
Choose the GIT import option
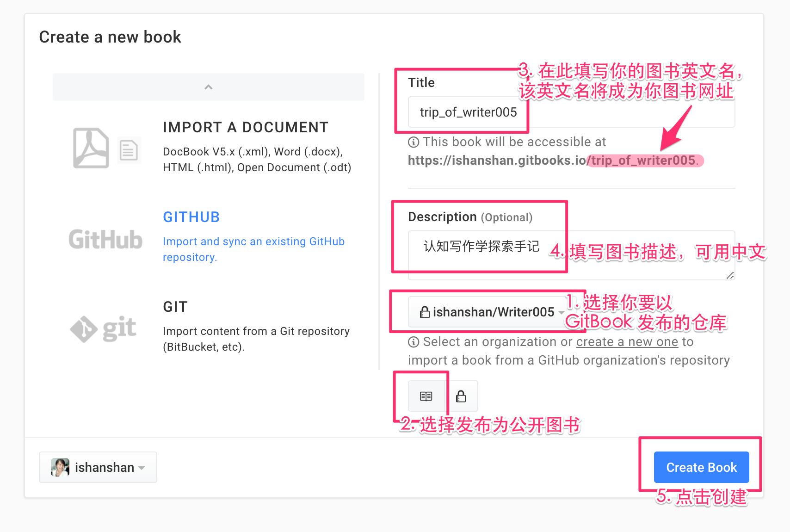click(x=175, y=307)
